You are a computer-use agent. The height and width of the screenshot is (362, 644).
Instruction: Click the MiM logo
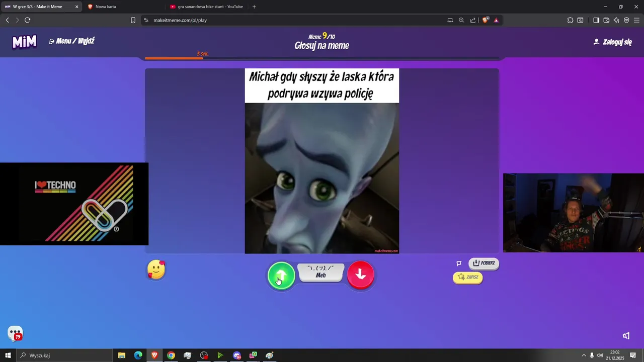click(x=24, y=42)
